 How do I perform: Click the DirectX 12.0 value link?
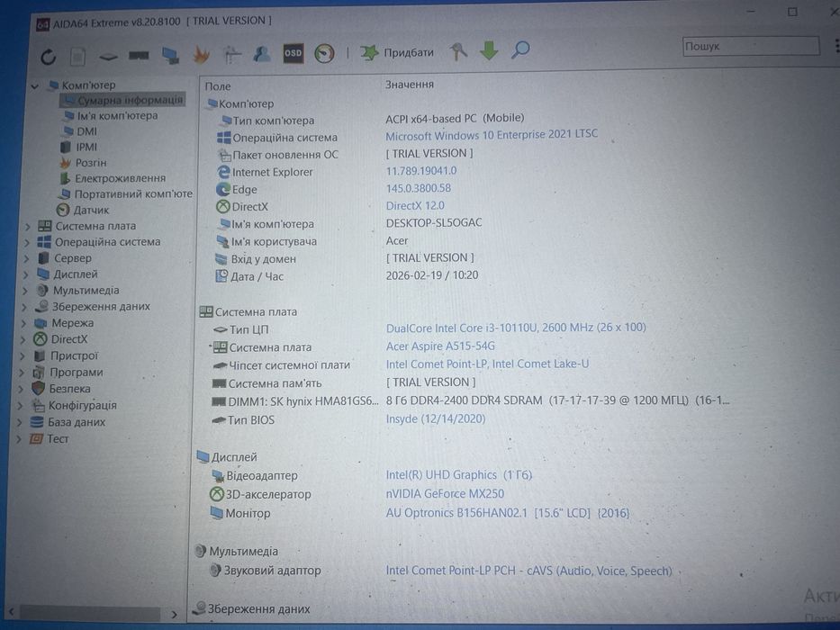coord(415,206)
